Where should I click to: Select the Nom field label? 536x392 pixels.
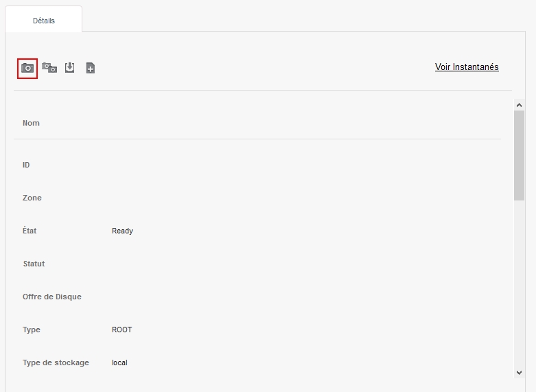31,123
